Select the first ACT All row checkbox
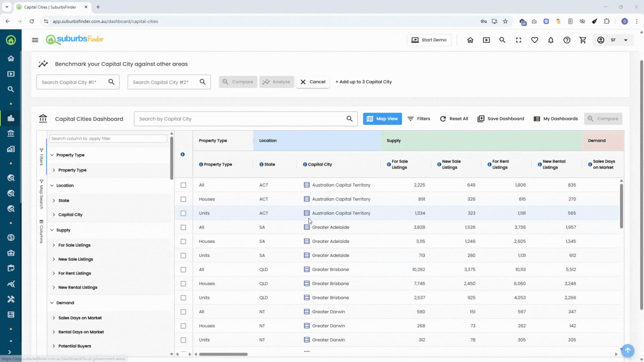Viewport: 644px width, 362px height. pos(183,185)
